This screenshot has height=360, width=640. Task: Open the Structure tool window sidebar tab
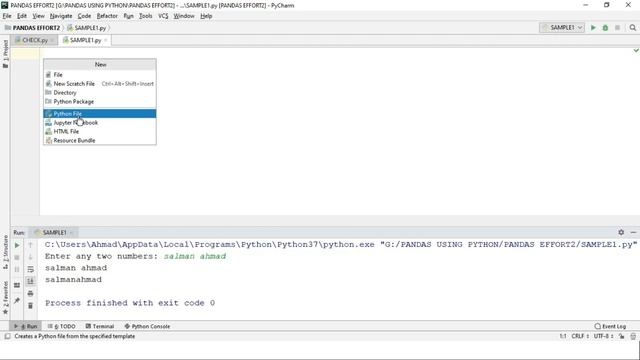(x=5, y=252)
